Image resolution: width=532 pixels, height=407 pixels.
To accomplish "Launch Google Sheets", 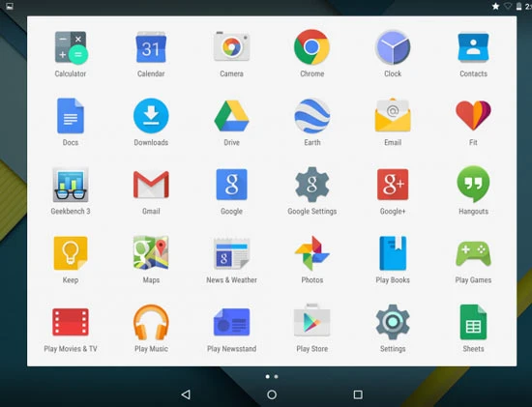I will pyautogui.click(x=473, y=322).
